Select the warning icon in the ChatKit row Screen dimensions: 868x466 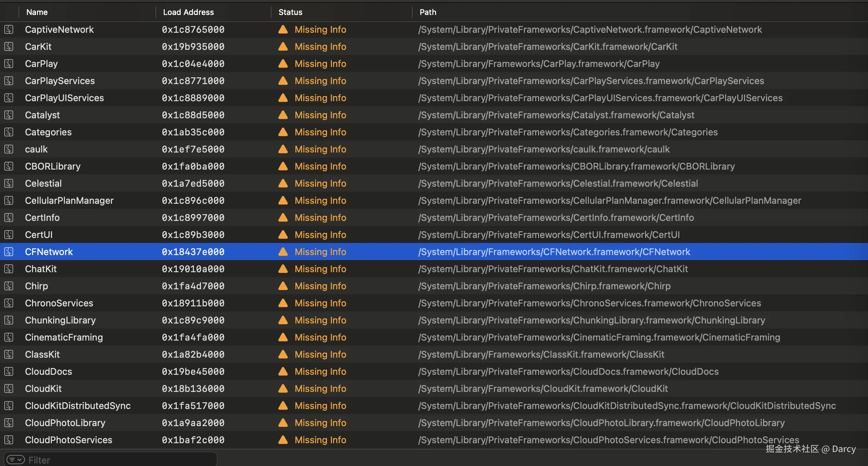283,269
